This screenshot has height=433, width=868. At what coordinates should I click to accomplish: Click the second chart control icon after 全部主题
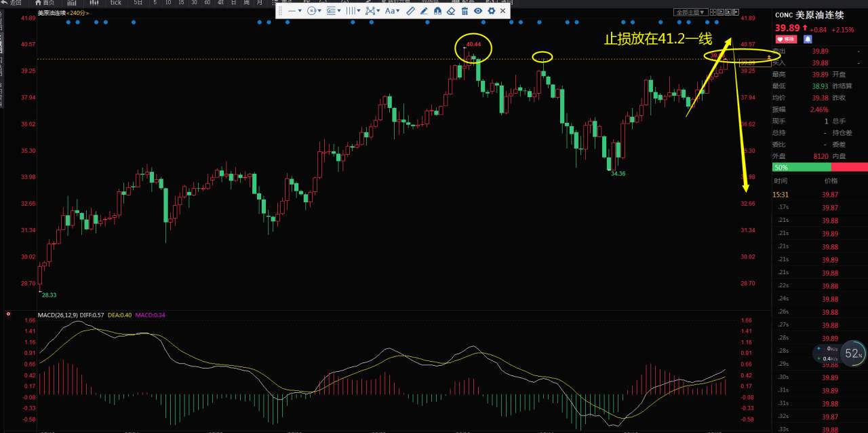(721, 12)
